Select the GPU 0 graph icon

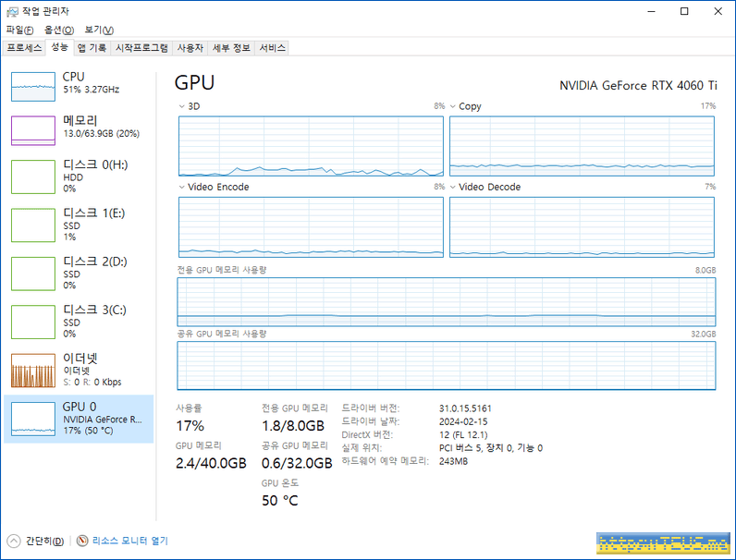33,418
